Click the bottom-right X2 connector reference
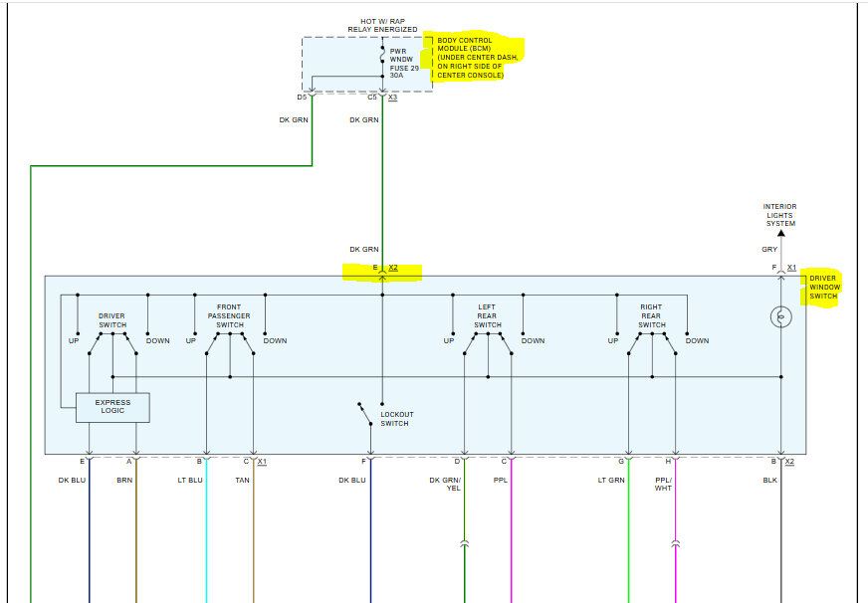This screenshot has width=868, height=603. click(x=790, y=462)
